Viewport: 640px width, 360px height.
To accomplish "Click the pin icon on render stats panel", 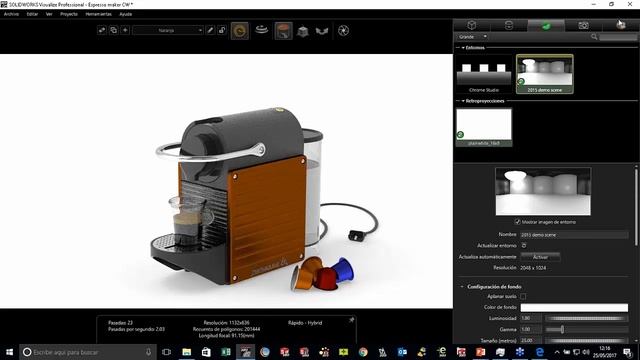I will (x=351, y=320).
